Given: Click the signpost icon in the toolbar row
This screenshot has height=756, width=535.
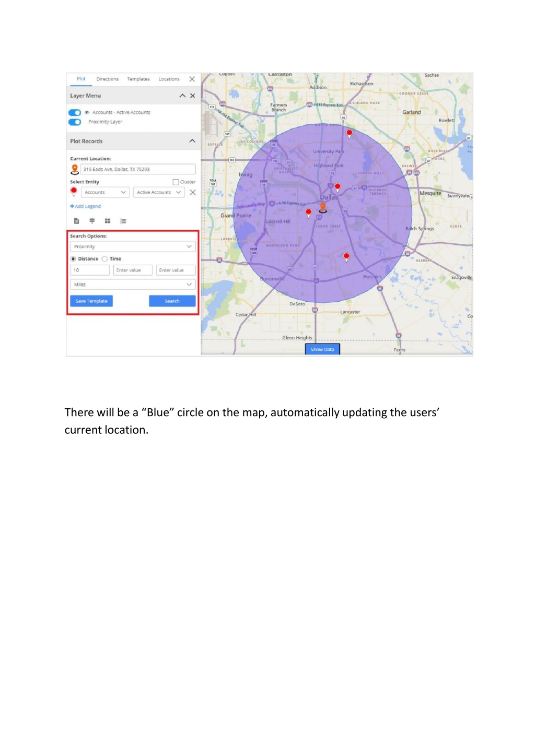Looking at the screenshot, I should click(x=92, y=221).
